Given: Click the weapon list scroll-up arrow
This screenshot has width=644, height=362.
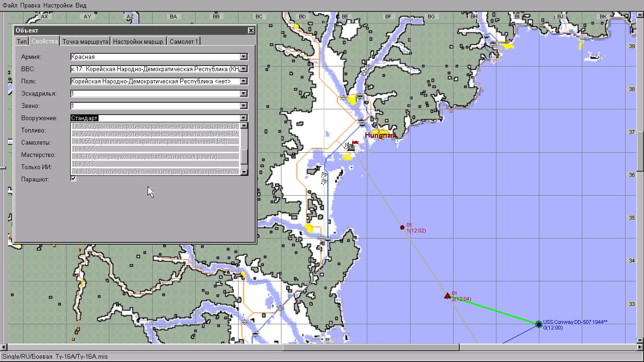Looking at the screenshot, I should coord(244,126).
